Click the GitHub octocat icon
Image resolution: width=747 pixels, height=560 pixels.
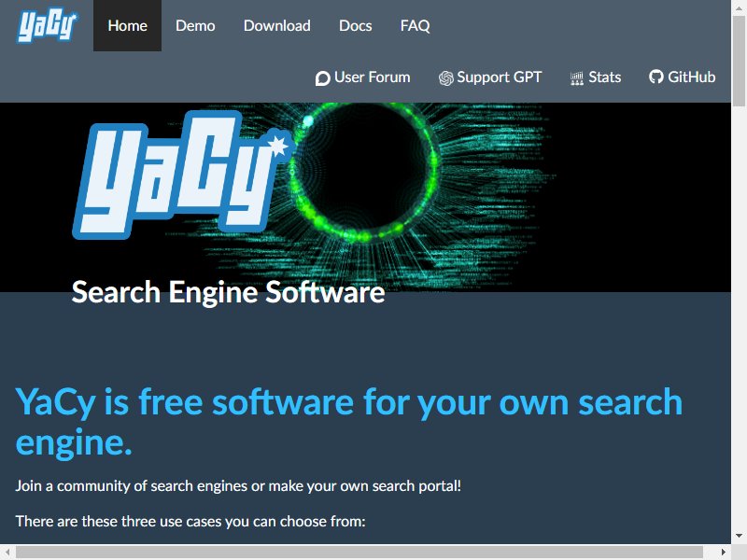click(656, 77)
